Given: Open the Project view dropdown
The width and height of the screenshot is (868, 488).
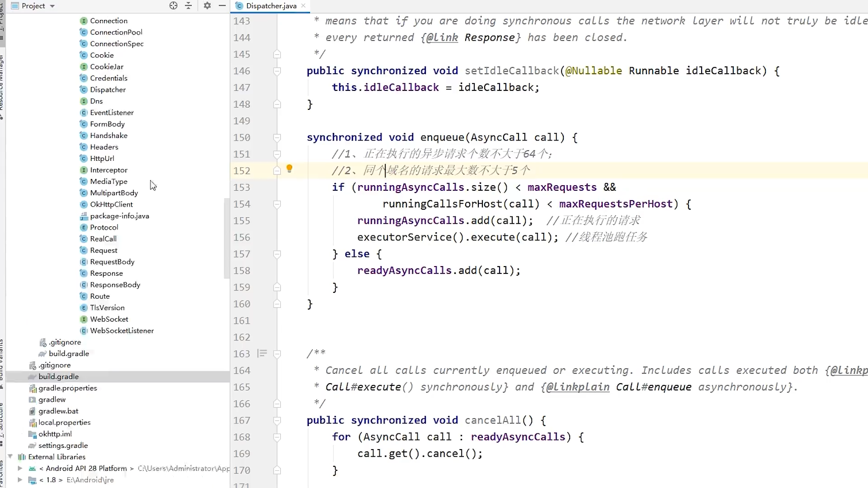Looking at the screenshot, I should 52,6.
